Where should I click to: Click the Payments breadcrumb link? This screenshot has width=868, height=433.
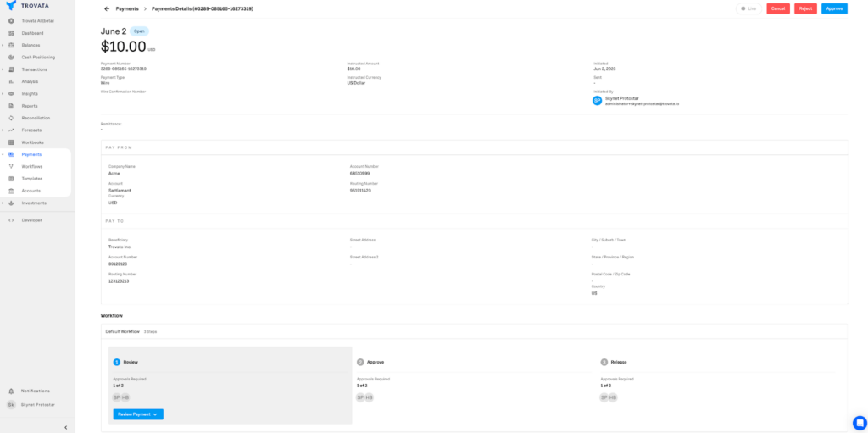pyautogui.click(x=127, y=8)
